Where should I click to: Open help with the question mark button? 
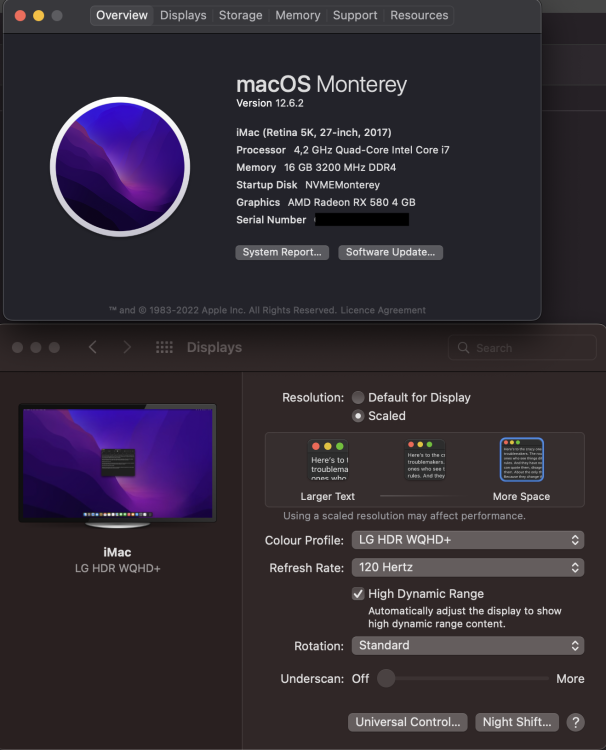pos(575,722)
